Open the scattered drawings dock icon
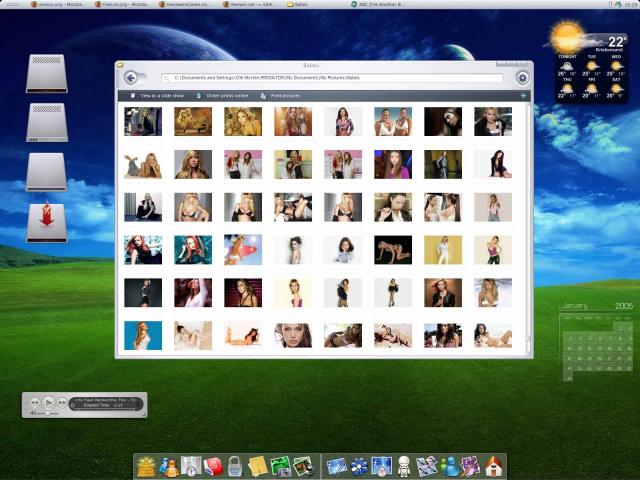640x480 pixels. [x=427, y=467]
